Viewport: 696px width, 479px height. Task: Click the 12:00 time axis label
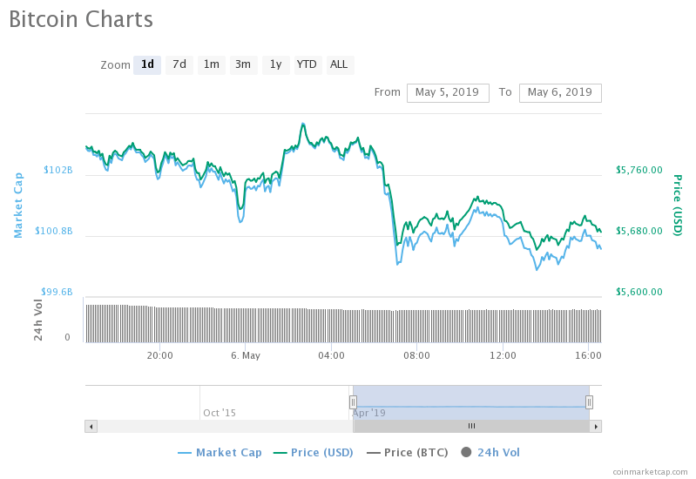(x=502, y=356)
